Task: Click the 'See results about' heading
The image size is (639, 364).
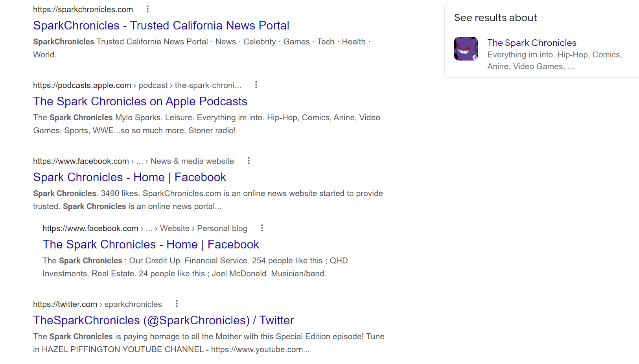Action: 495,18
